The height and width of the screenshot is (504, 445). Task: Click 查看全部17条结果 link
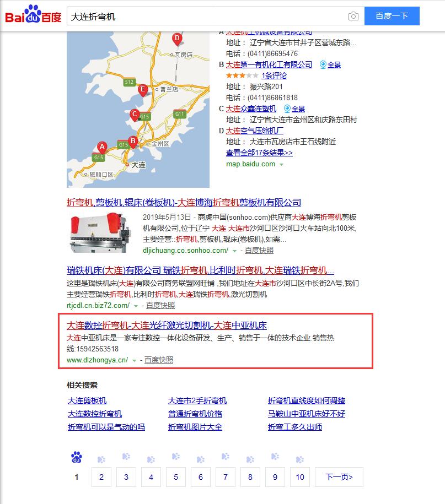point(259,153)
